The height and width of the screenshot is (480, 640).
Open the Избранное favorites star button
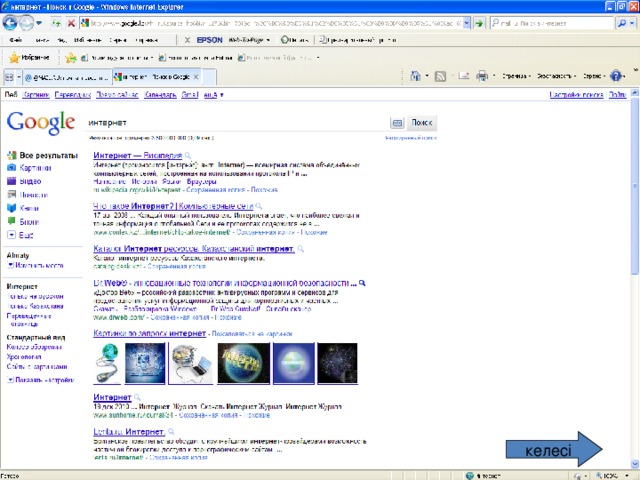tap(29, 58)
